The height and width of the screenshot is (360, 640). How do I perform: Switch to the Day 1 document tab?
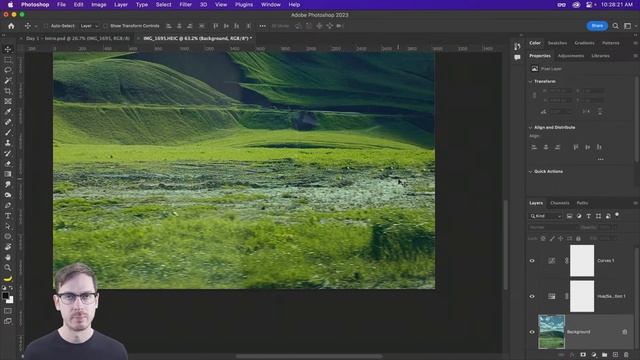coord(78,38)
